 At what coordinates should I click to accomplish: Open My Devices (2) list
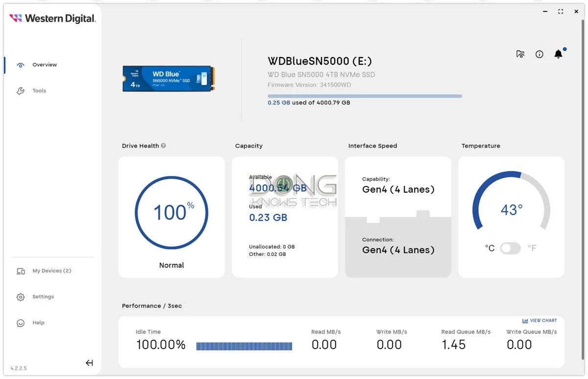click(x=52, y=271)
